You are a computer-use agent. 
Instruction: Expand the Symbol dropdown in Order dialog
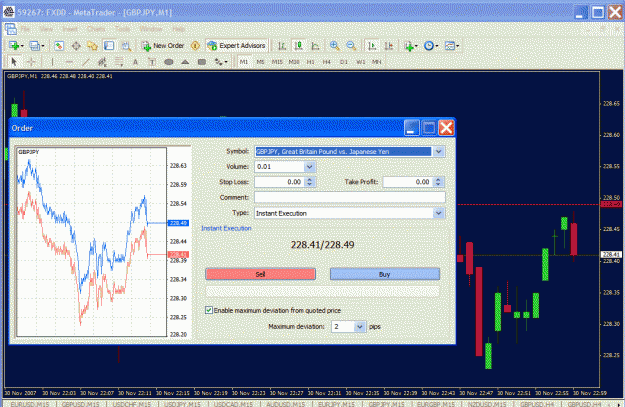coord(439,151)
